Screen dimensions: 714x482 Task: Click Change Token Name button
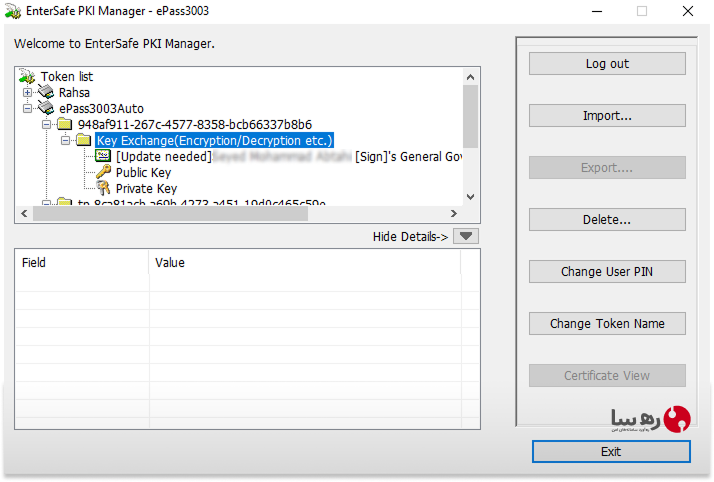point(607,324)
